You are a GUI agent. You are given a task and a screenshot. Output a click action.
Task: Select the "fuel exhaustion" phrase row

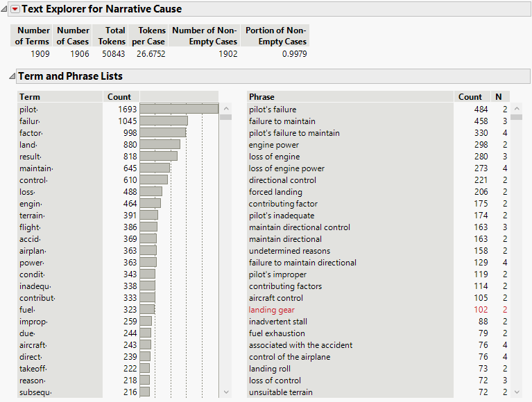pos(278,333)
